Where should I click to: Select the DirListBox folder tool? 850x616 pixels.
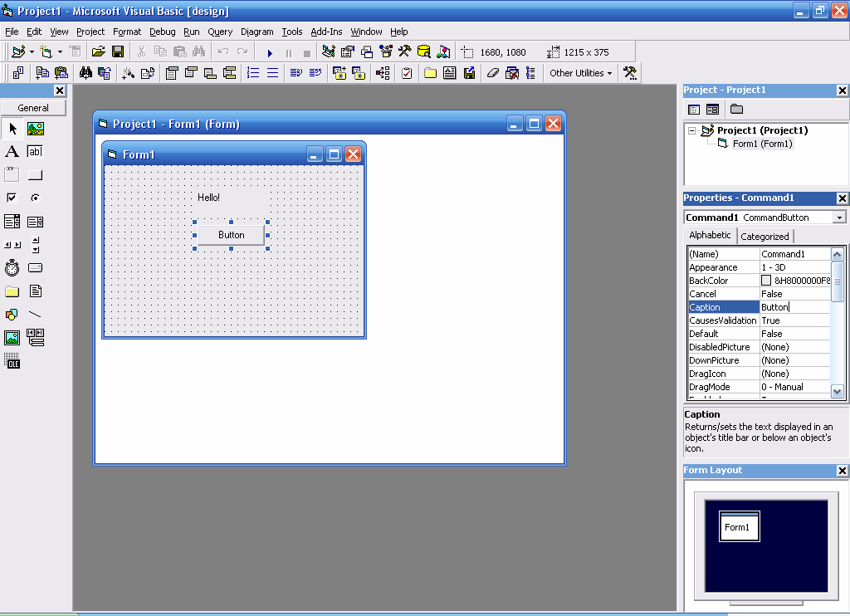pos(12,291)
